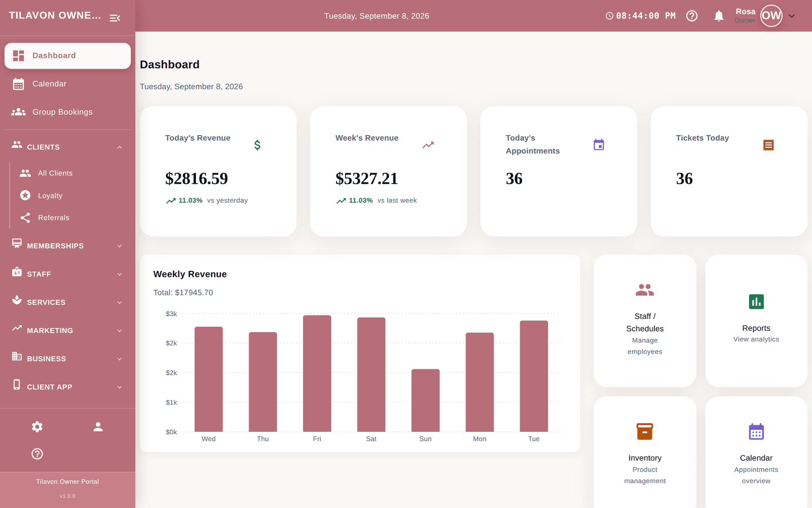Screen dimensions: 812x508
Task: Click the Total: $17945.70 text
Action: [183, 293]
